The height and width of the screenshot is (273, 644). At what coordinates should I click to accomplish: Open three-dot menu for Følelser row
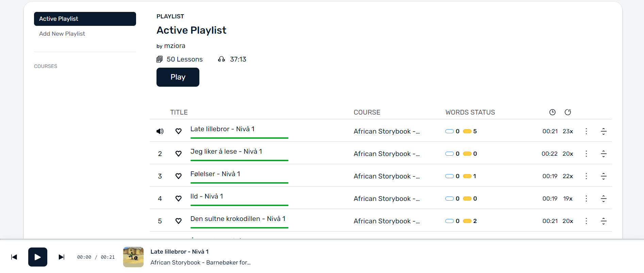click(586, 176)
